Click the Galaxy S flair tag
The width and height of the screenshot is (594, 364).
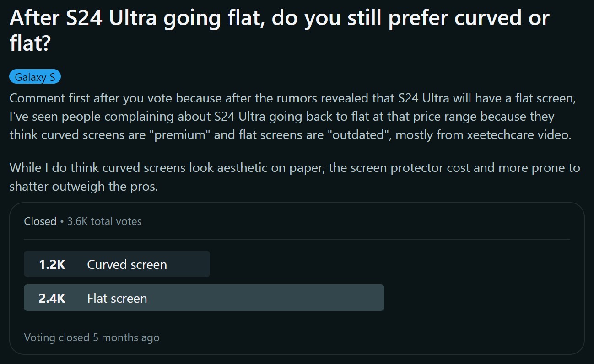pyautogui.click(x=35, y=77)
